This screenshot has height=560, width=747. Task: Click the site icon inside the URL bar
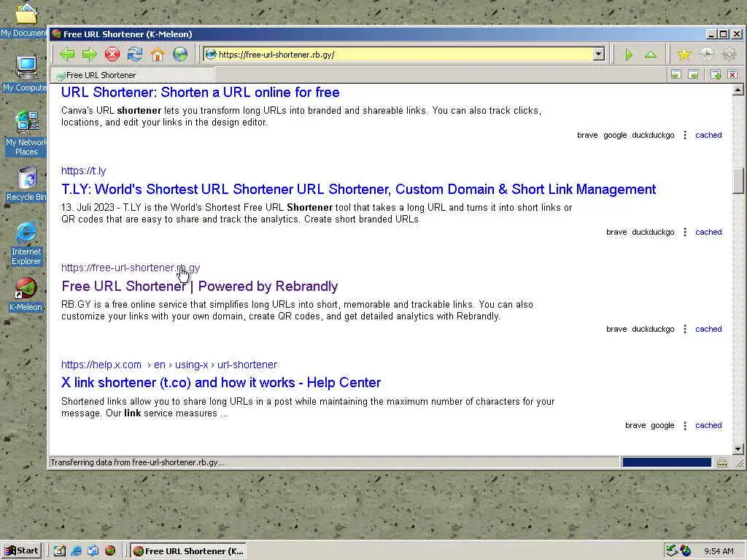click(x=211, y=54)
